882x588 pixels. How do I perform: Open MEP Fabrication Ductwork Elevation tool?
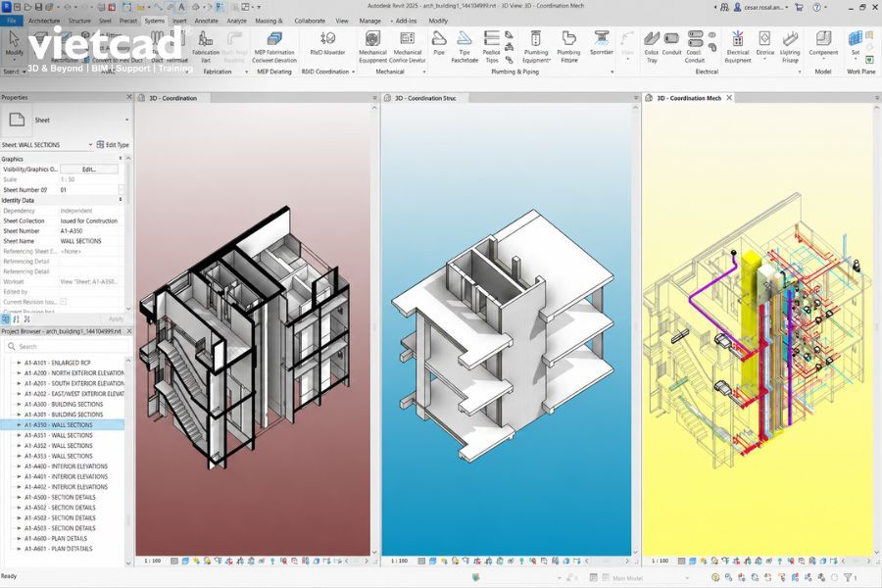coord(274,47)
